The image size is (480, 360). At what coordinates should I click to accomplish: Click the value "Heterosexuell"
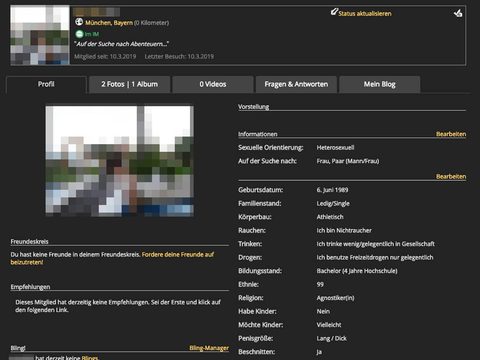click(335, 148)
